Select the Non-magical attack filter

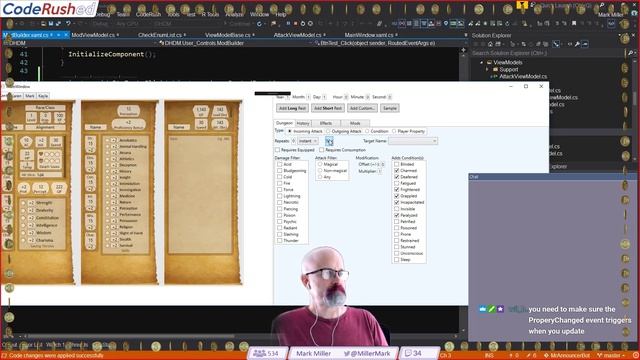click(x=320, y=171)
